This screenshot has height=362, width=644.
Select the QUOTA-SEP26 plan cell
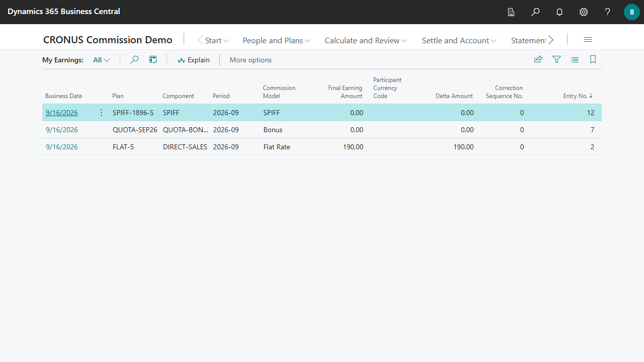(134, 130)
